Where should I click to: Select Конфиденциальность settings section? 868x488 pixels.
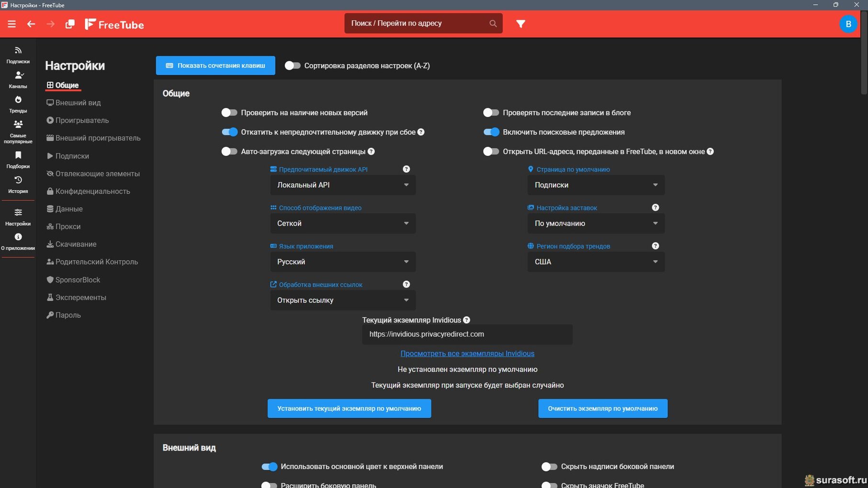(x=88, y=191)
